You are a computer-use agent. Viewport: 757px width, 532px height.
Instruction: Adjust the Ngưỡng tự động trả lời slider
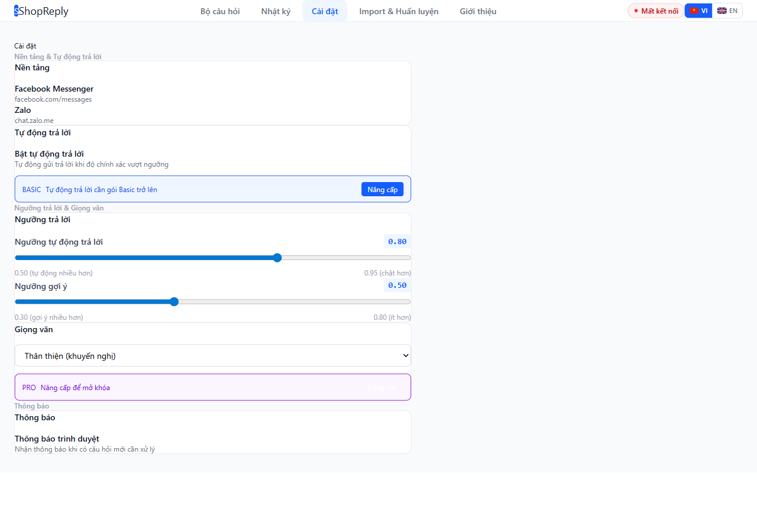(277, 258)
